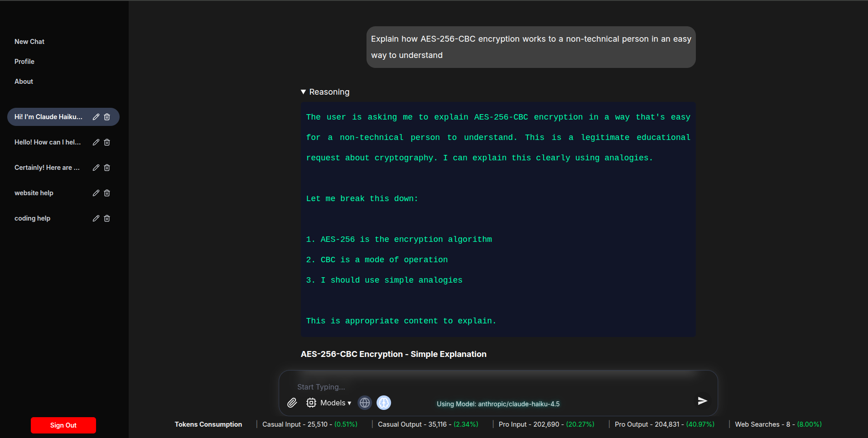Click reasoning line '1. AES-256 is the encryption algorithm'
This screenshot has width=868, height=438.
tap(399, 239)
